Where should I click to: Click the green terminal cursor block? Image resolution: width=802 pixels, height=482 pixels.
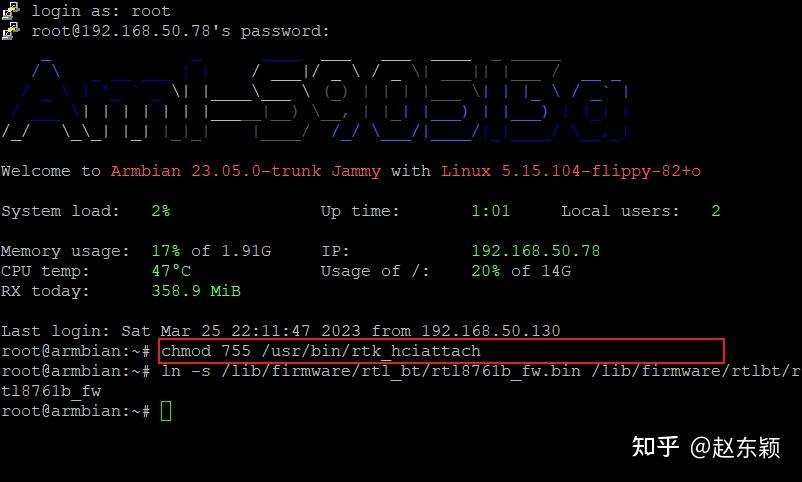[x=166, y=411]
